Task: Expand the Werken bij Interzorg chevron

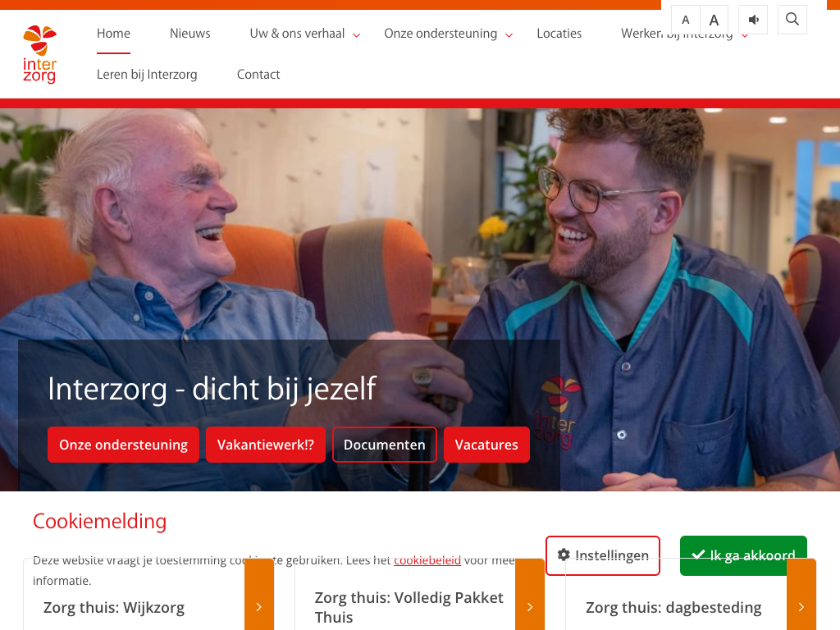Action: click(745, 36)
